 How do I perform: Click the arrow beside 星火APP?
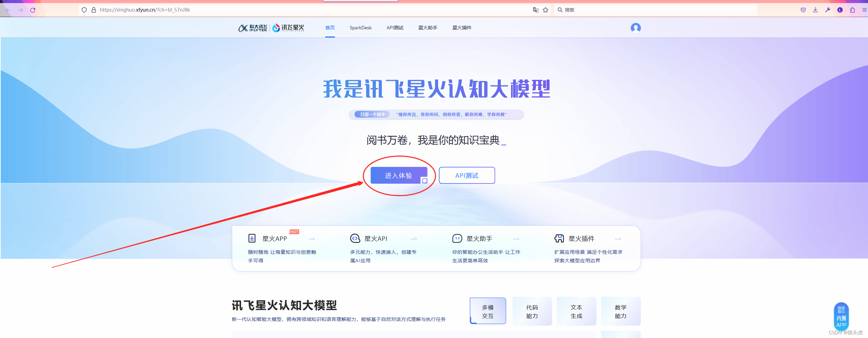click(312, 239)
